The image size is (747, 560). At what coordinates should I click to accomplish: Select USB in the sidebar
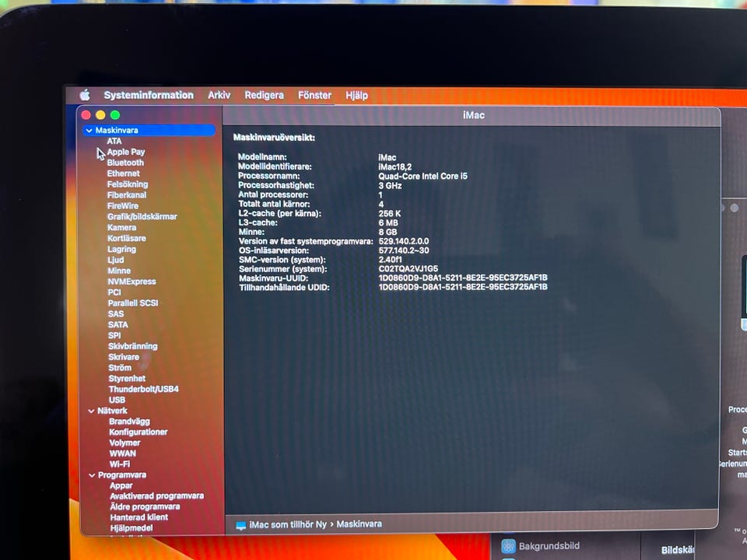point(117,400)
